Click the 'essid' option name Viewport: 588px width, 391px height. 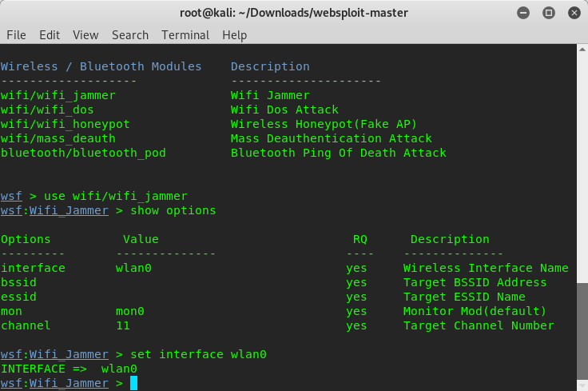click(x=18, y=297)
